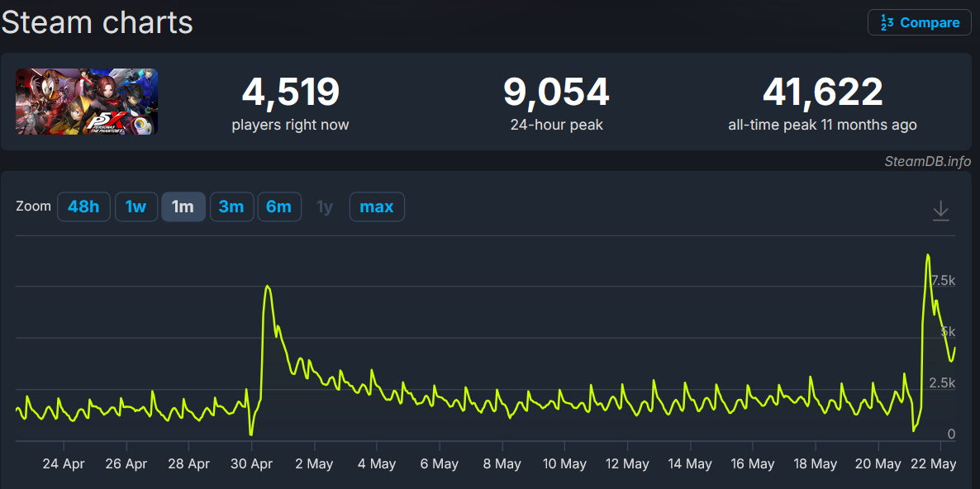The image size is (980, 489).
Task: Open the Compare charts button
Action: pyautogui.click(x=920, y=22)
